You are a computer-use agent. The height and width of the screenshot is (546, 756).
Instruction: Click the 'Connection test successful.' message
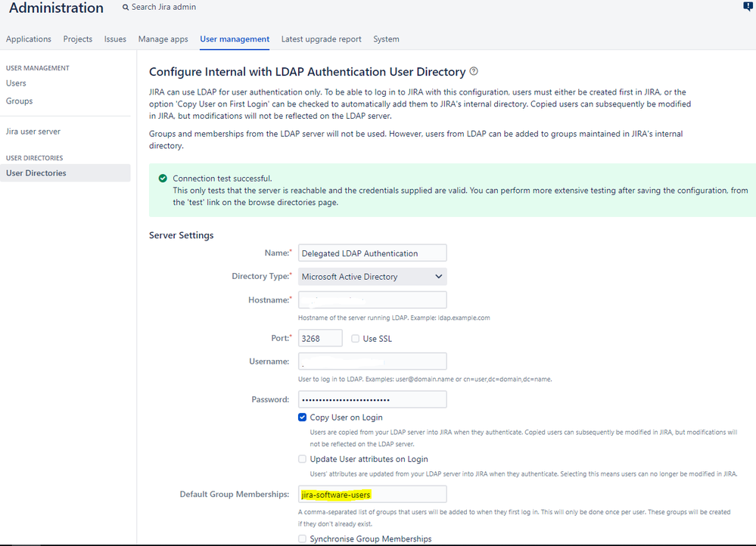[x=222, y=178]
